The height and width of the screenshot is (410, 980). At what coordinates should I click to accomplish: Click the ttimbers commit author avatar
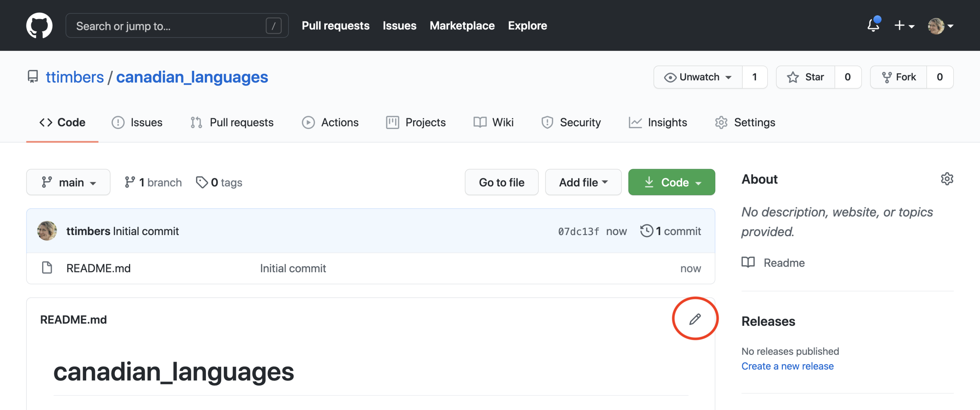[47, 231]
